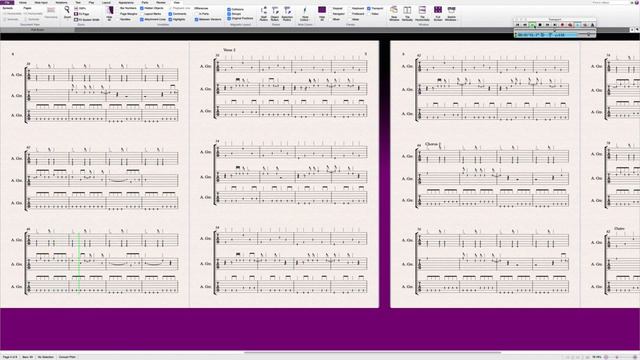The height and width of the screenshot is (360, 640).
Task: Click the green playback line in score
Action: (79, 262)
